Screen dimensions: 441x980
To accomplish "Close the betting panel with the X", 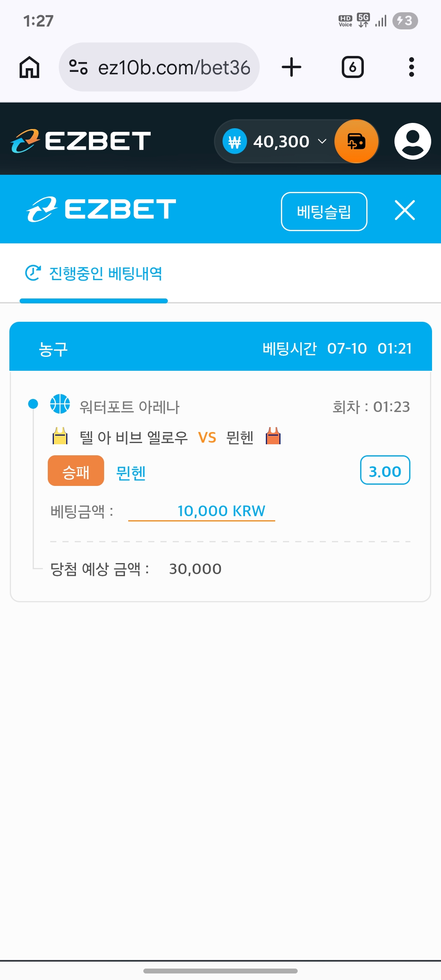I will click(405, 210).
